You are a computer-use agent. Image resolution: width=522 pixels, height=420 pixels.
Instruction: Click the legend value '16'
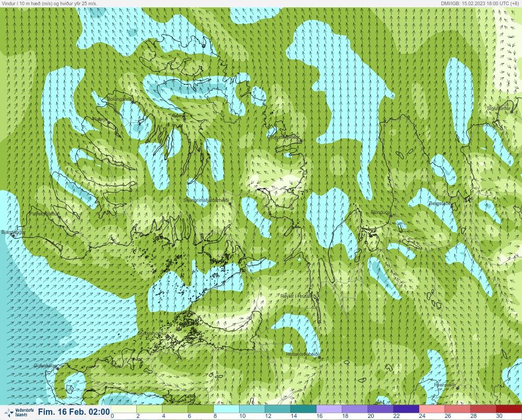point(319,416)
